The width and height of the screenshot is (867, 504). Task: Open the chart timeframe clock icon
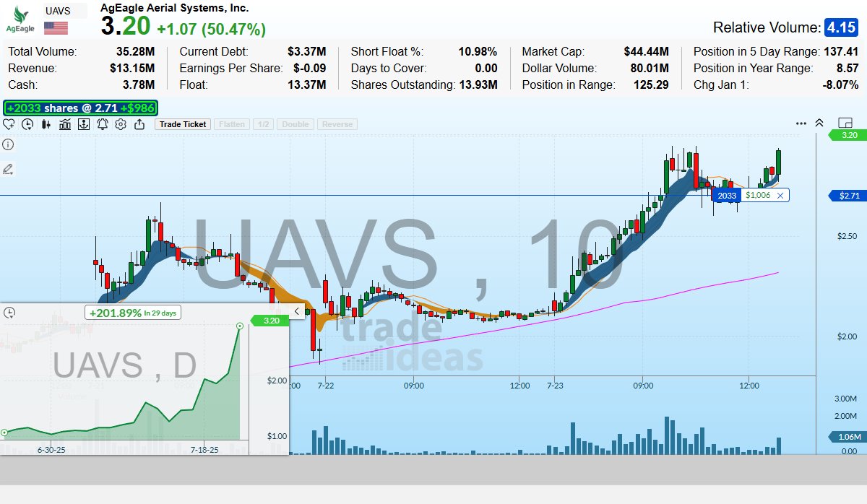pyautogui.click(x=27, y=124)
